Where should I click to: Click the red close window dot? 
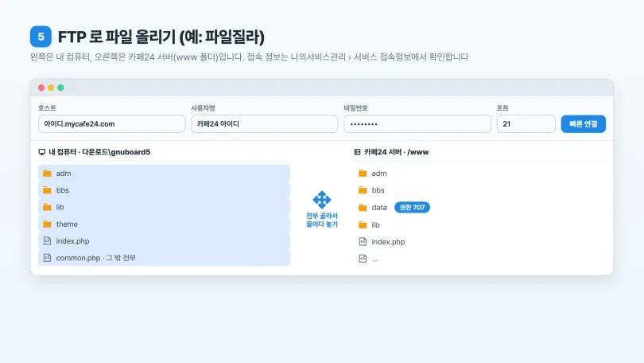pos(41,88)
